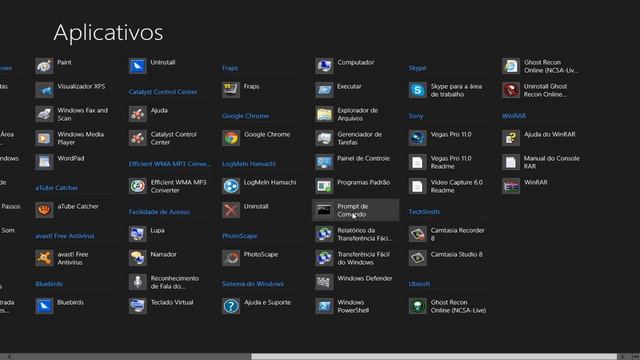Open Google Chrome icon
The height and width of the screenshot is (360, 640).
[231, 138]
